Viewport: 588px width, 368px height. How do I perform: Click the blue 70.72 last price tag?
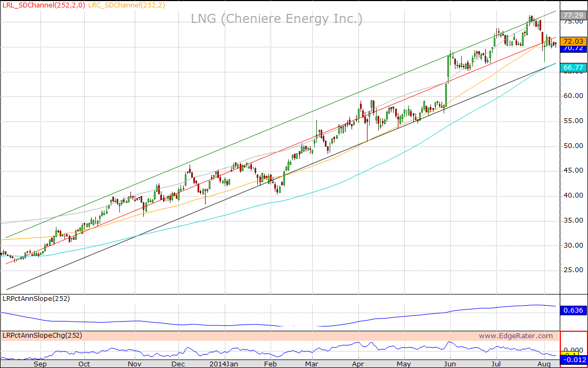(574, 48)
